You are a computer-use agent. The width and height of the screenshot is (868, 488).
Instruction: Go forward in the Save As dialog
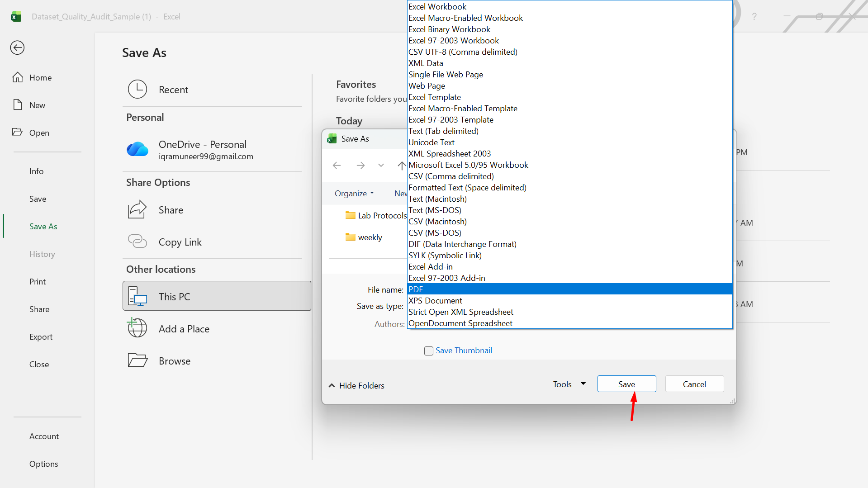click(360, 166)
